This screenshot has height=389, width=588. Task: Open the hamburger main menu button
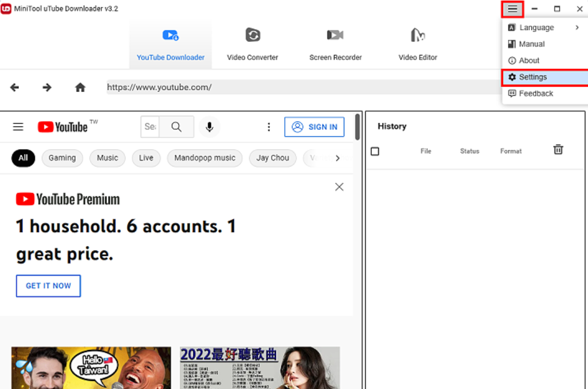pos(512,9)
